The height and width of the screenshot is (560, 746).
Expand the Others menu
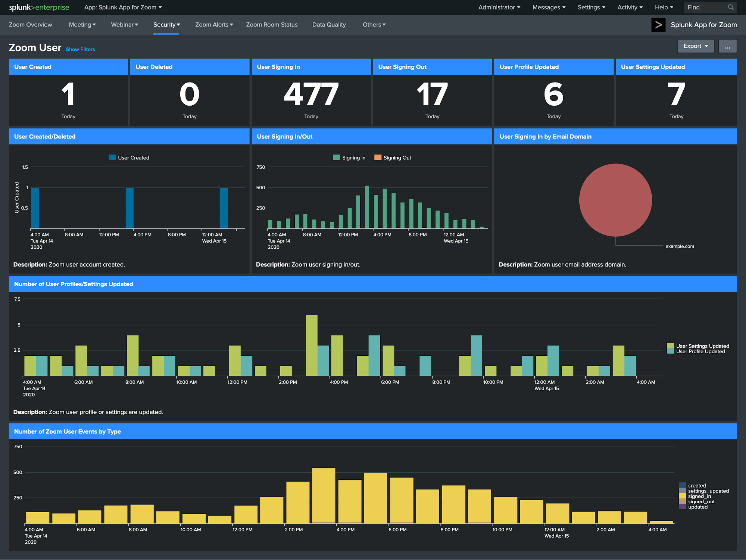[x=374, y=25]
